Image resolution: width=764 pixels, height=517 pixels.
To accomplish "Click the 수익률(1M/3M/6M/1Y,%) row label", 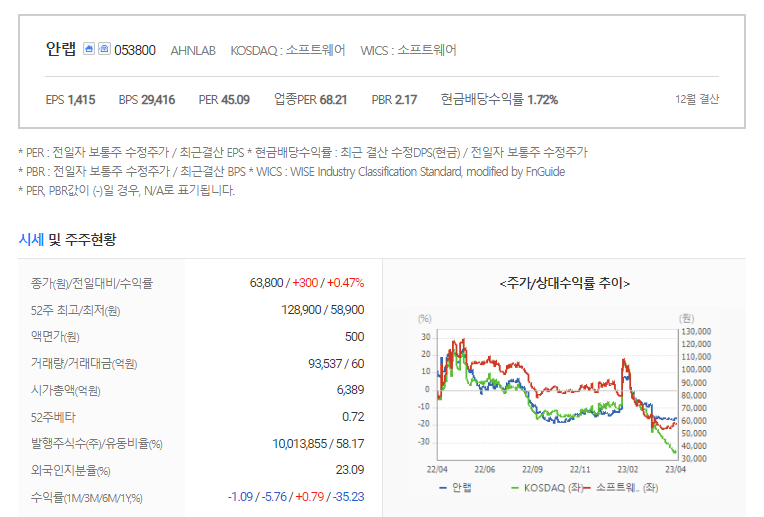I will point(87,498).
